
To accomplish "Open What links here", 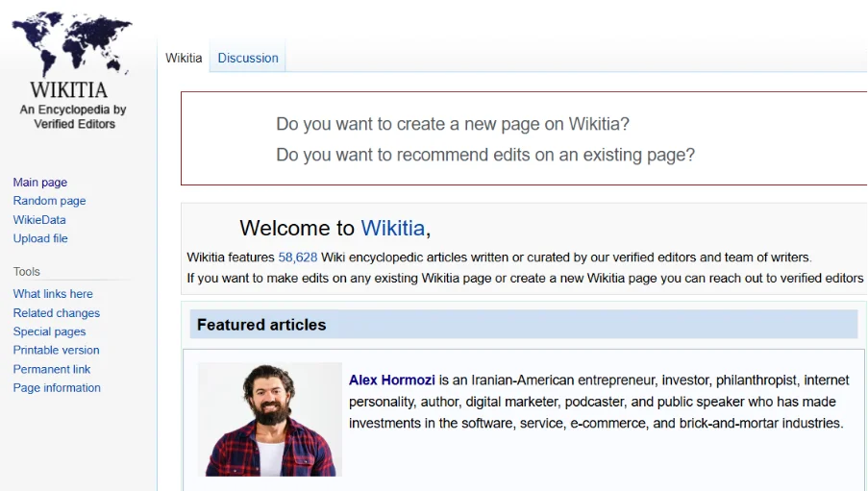I will (53, 294).
